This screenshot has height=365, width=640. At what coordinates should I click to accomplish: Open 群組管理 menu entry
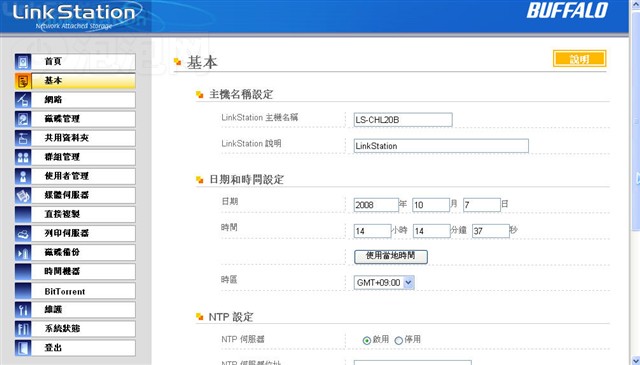[83, 157]
